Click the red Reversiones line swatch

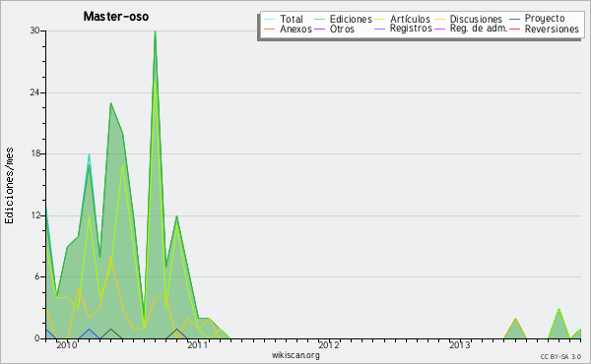(x=514, y=29)
